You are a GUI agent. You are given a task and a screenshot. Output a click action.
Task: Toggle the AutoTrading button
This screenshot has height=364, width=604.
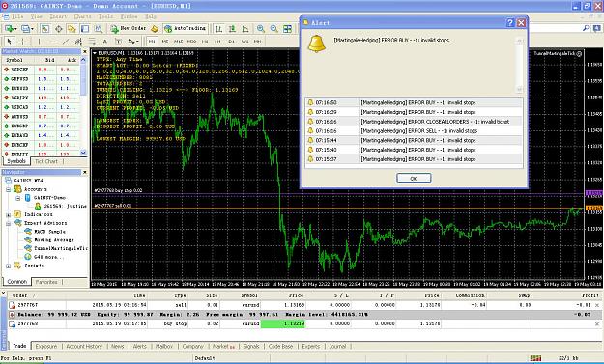[x=186, y=28]
